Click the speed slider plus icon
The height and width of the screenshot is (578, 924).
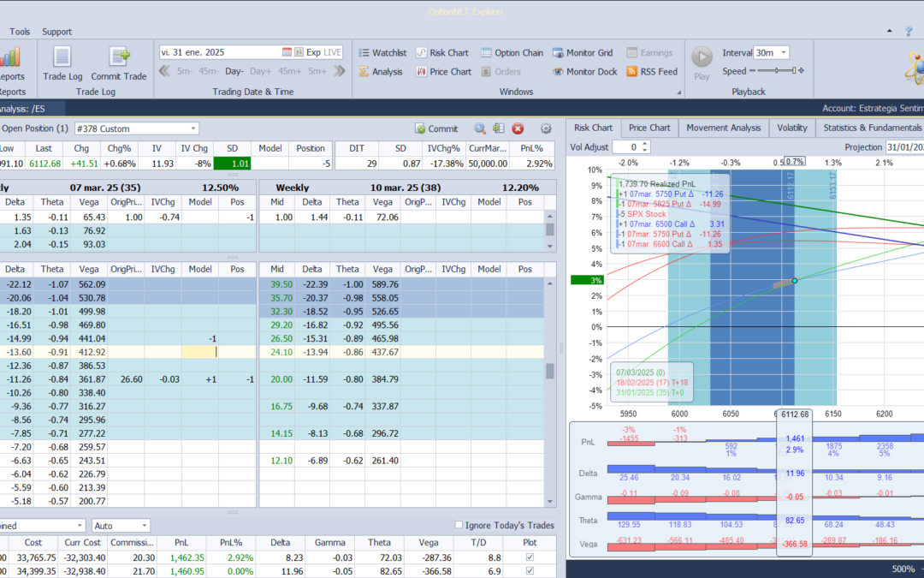[x=801, y=71]
